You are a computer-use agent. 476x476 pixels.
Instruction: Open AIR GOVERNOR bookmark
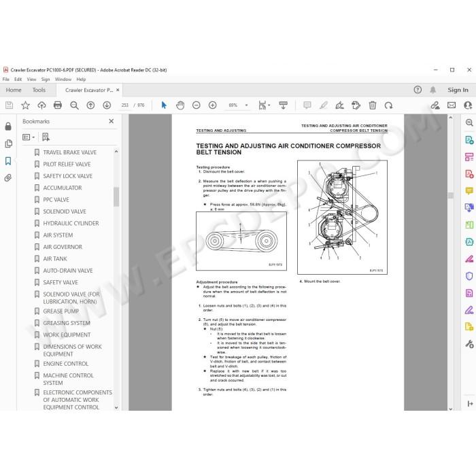click(63, 247)
